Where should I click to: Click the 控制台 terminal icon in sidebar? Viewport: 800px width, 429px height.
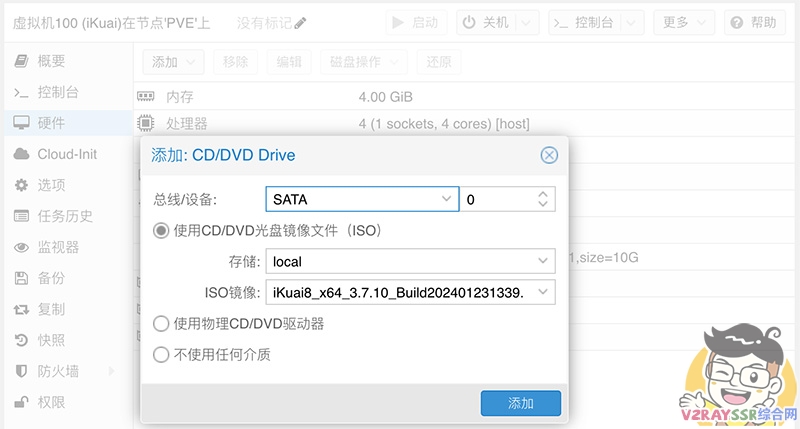tap(21, 92)
